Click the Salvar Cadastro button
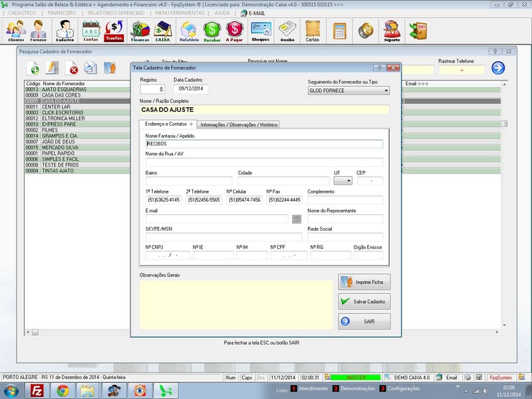532x399 pixels. [x=364, y=302]
